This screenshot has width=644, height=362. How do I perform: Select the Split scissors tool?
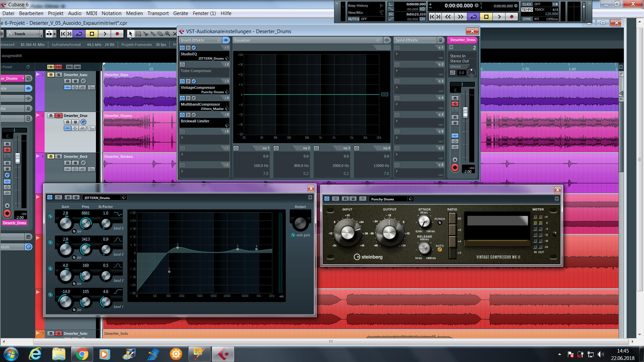pyautogui.click(x=146, y=34)
